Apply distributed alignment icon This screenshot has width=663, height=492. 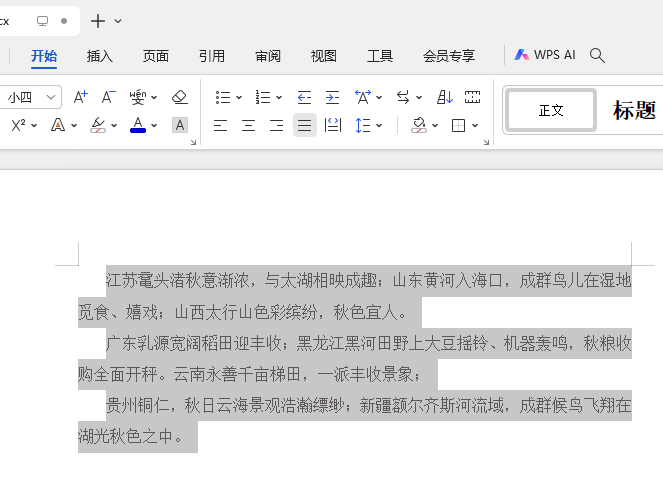pyautogui.click(x=333, y=125)
